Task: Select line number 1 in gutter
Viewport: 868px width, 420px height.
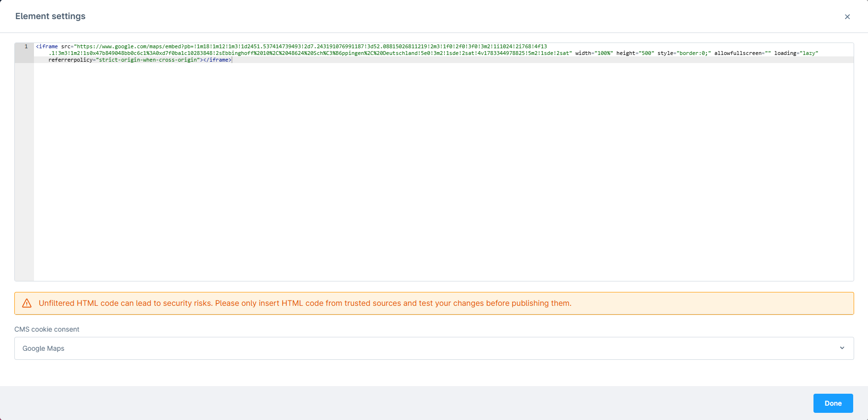Action: [x=26, y=46]
